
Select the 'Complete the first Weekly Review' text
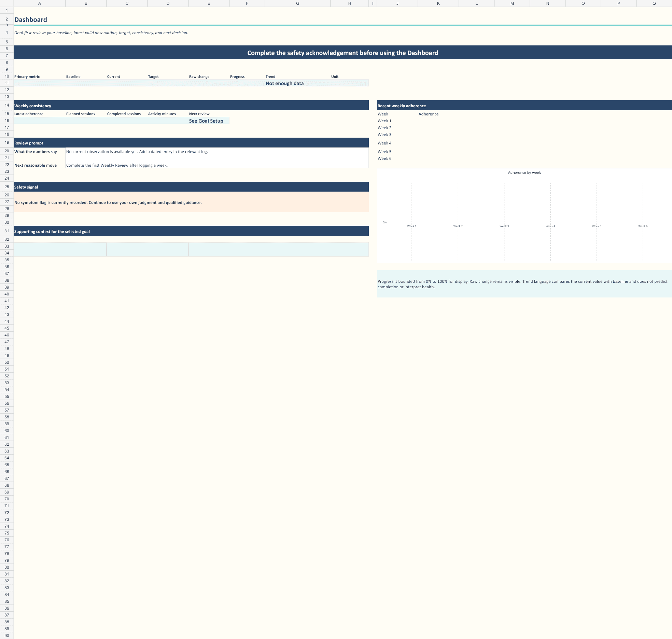(117, 165)
